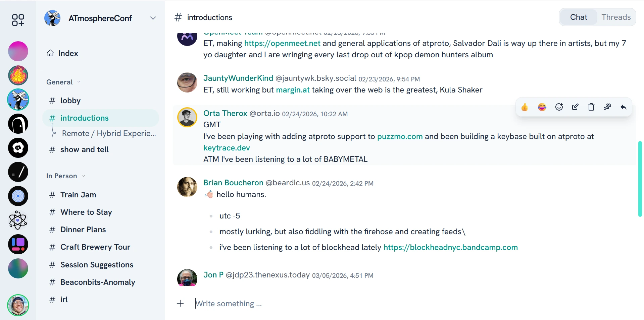Screen dimensions: 644x320
Task: Open the puzzmo.com link
Action: tap(400, 136)
